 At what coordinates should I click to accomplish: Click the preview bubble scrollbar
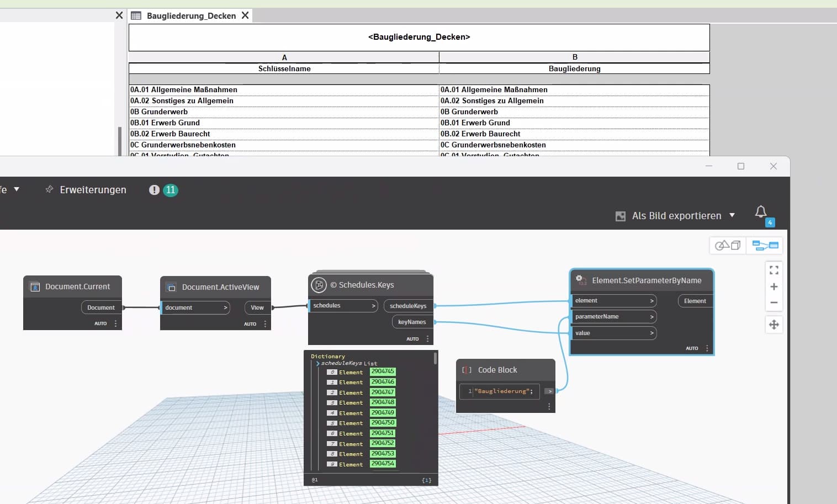435,358
